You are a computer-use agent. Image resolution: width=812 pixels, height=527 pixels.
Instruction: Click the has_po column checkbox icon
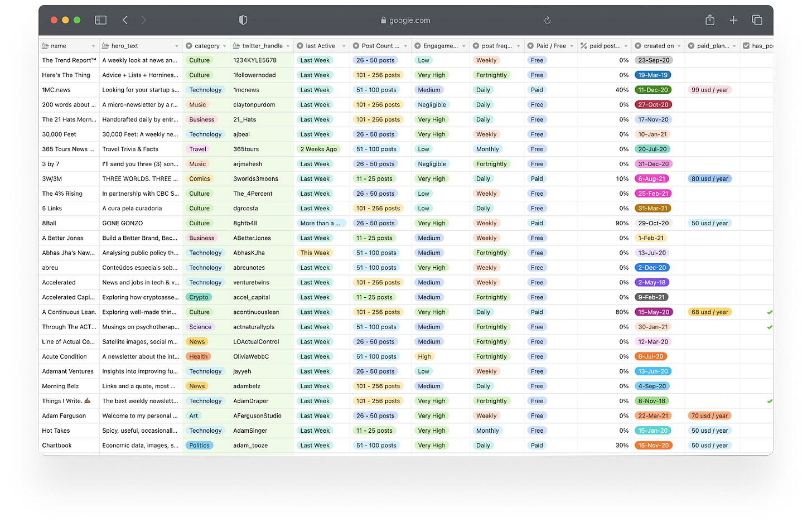[x=746, y=46]
